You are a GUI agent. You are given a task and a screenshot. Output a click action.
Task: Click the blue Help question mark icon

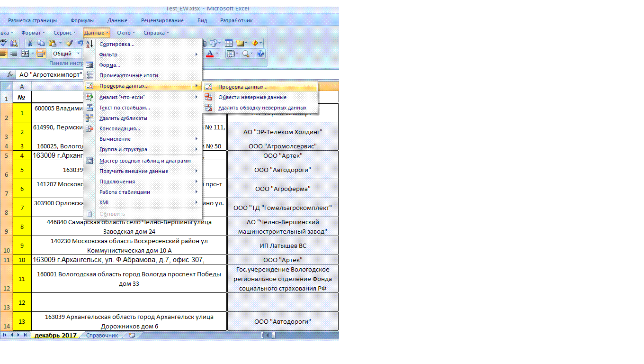point(260,54)
